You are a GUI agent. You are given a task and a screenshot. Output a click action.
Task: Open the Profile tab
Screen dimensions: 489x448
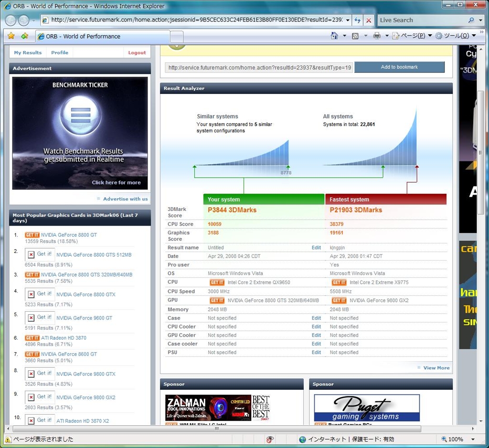60,52
